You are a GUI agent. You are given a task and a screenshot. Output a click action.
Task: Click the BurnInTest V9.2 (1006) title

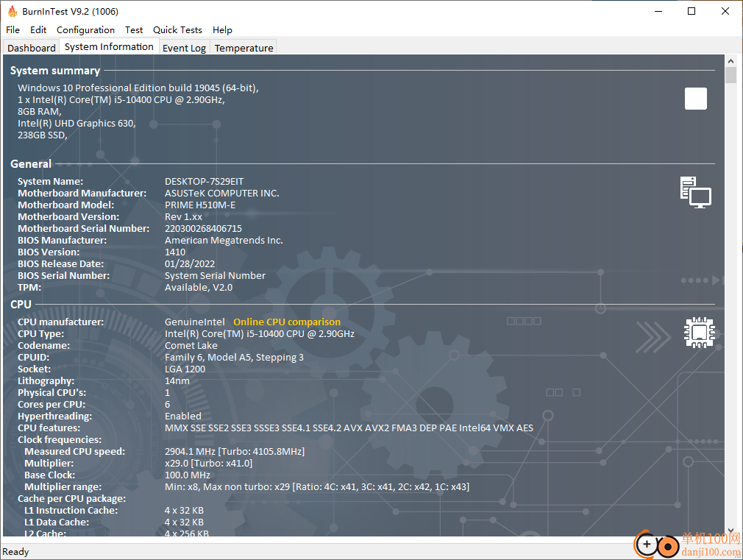tap(70, 11)
